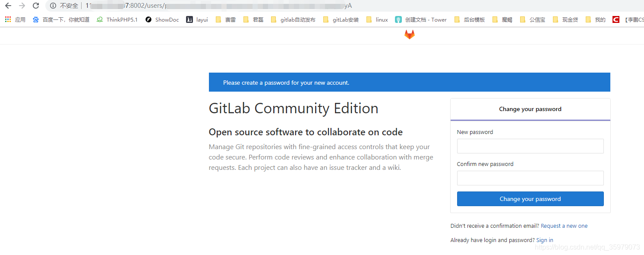The height and width of the screenshot is (255, 644).
Task: Open the 我的 bookmark folder
Action: point(596,19)
